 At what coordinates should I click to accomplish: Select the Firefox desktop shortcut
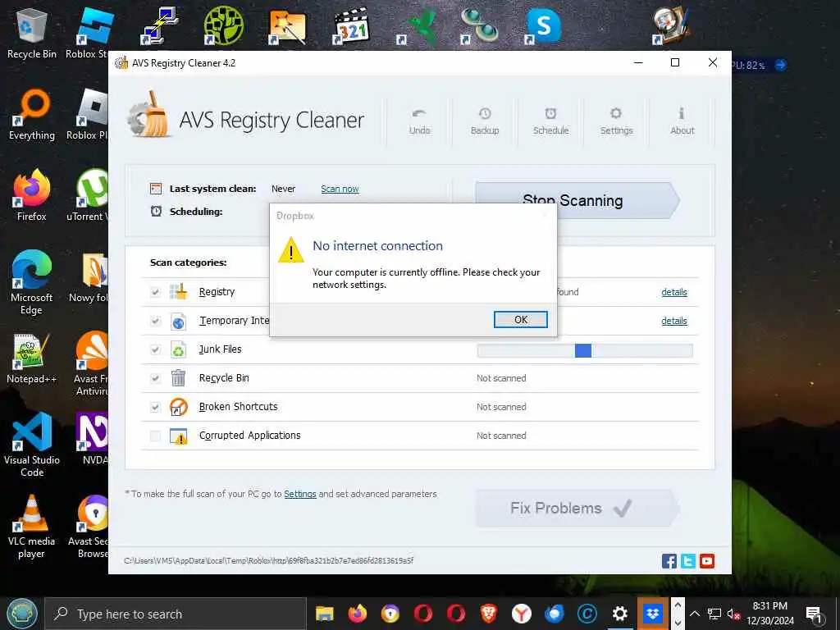(32, 196)
